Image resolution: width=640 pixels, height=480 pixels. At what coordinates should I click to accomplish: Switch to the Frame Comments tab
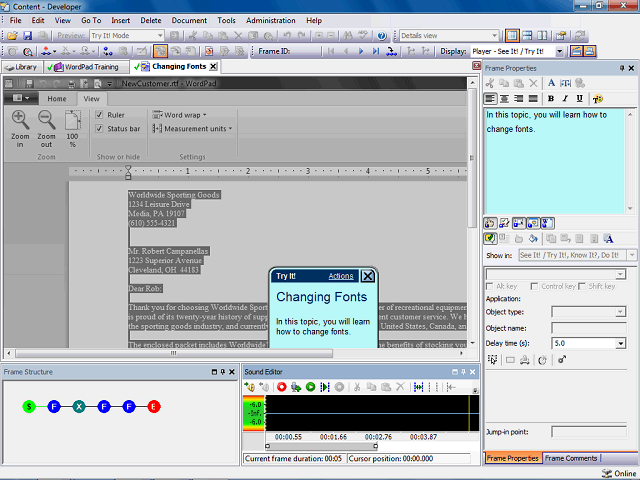pos(571,458)
